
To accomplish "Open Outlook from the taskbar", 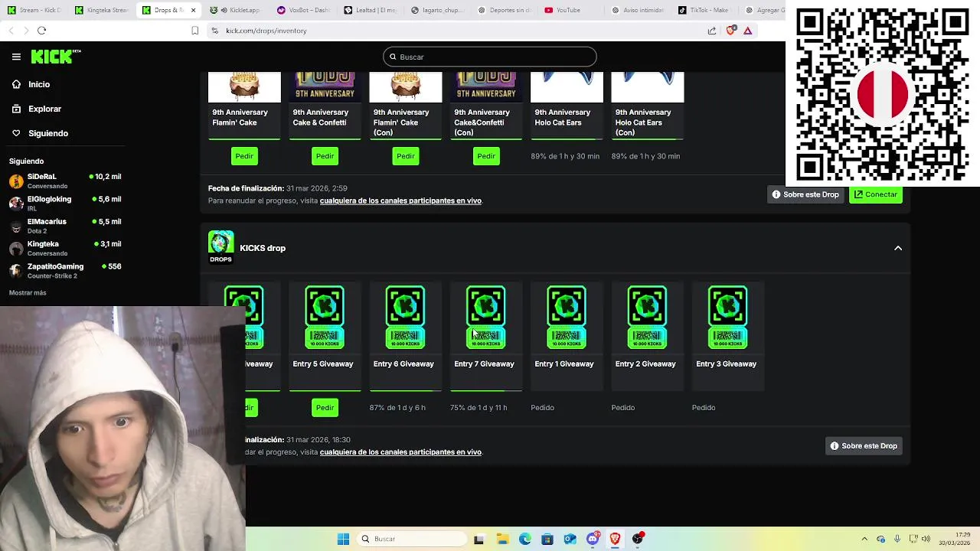I will [570, 539].
